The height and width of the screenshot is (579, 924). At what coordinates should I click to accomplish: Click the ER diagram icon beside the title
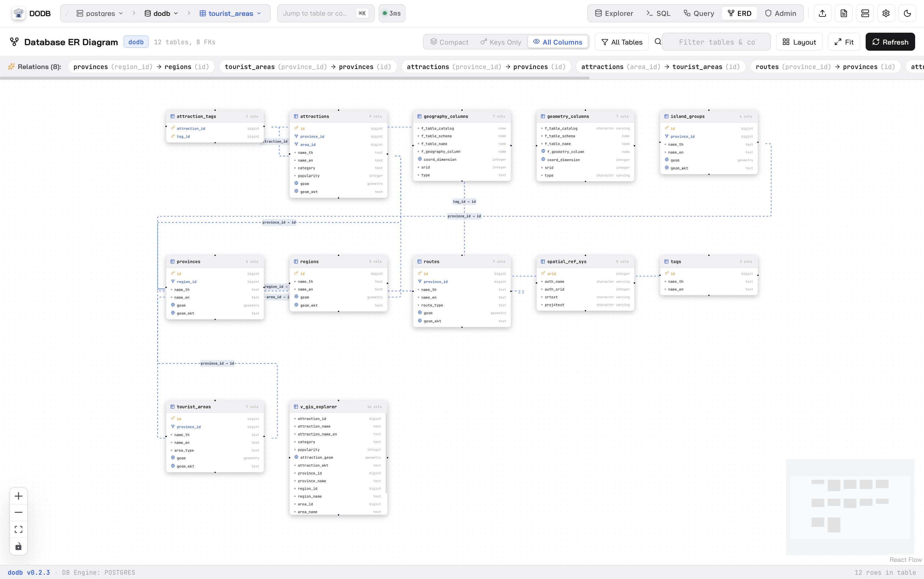[15, 42]
